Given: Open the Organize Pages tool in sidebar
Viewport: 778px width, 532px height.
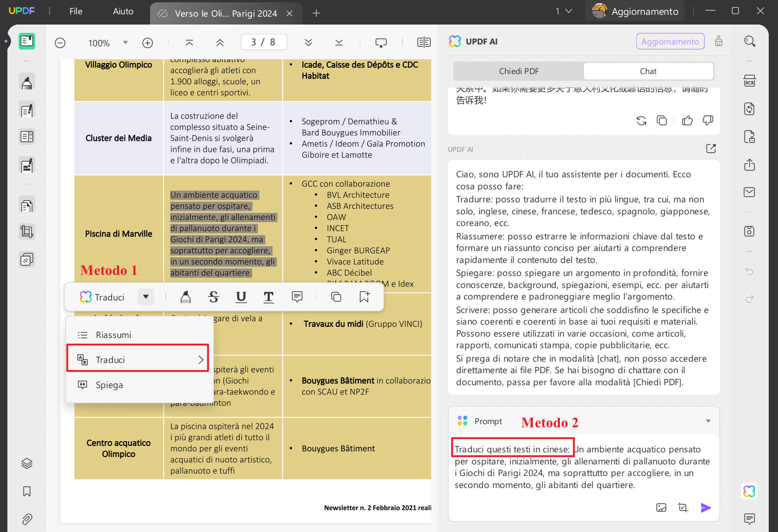Looking at the screenshot, I should [27, 205].
